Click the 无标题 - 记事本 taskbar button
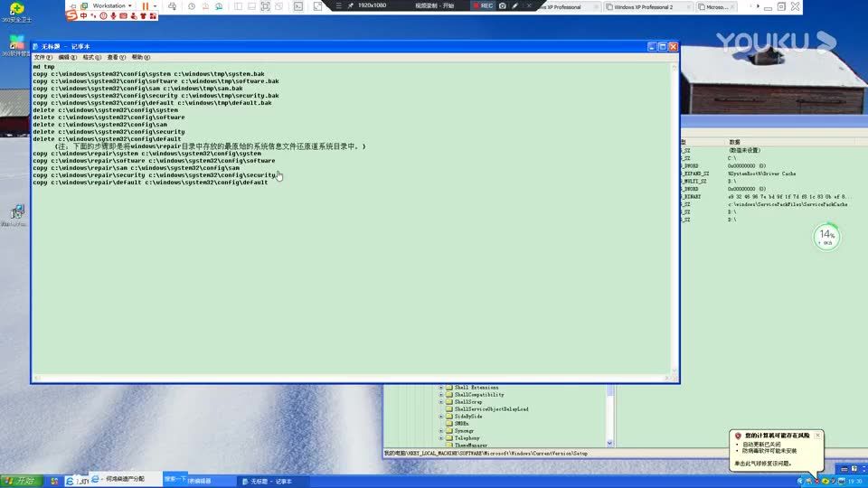Screen dimensions: 868x488 coord(271,482)
